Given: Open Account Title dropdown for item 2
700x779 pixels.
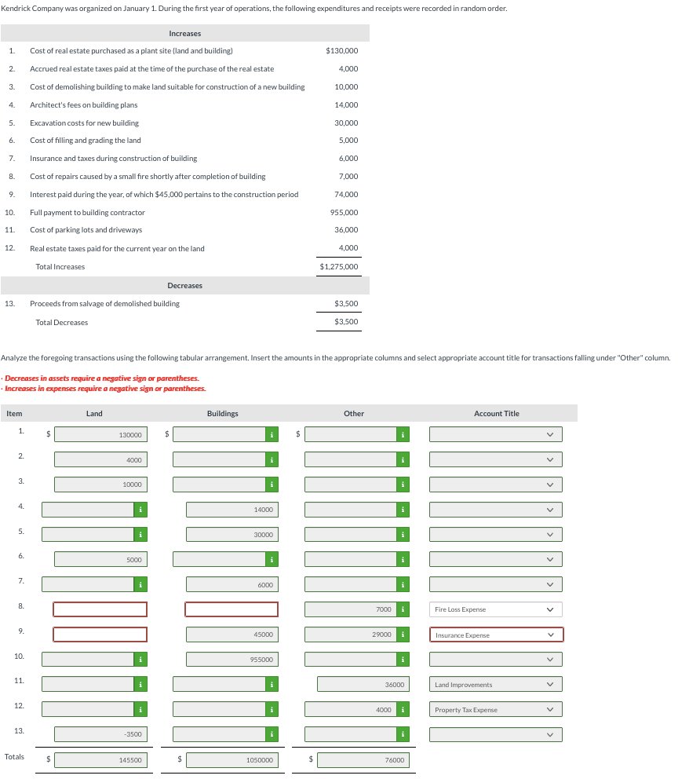Looking at the screenshot, I should coord(495,459).
